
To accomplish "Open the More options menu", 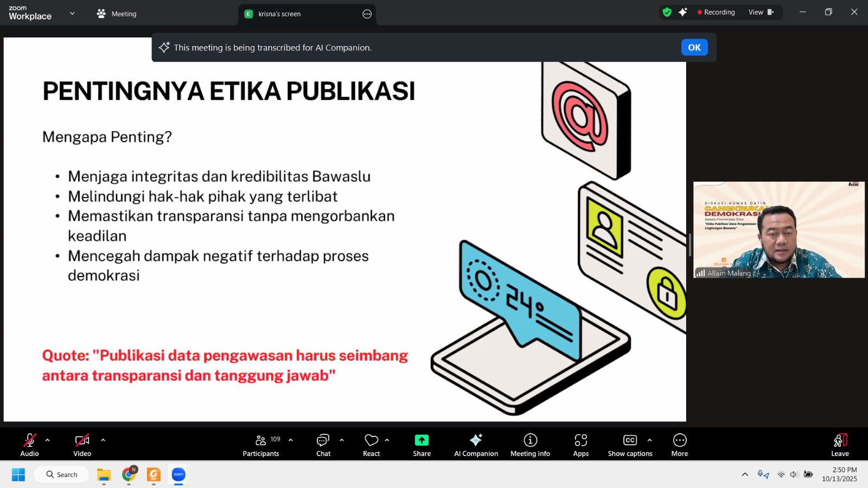I will click(679, 445).
